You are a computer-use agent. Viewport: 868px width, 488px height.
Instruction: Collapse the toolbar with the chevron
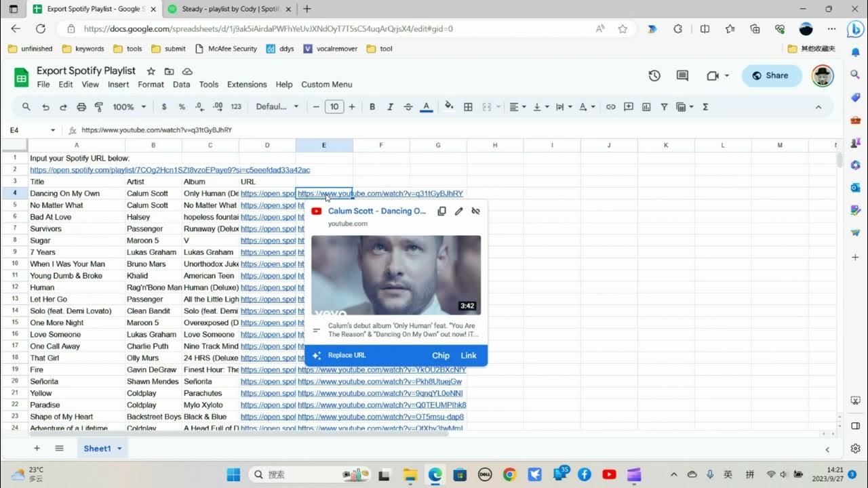(818, 107)
